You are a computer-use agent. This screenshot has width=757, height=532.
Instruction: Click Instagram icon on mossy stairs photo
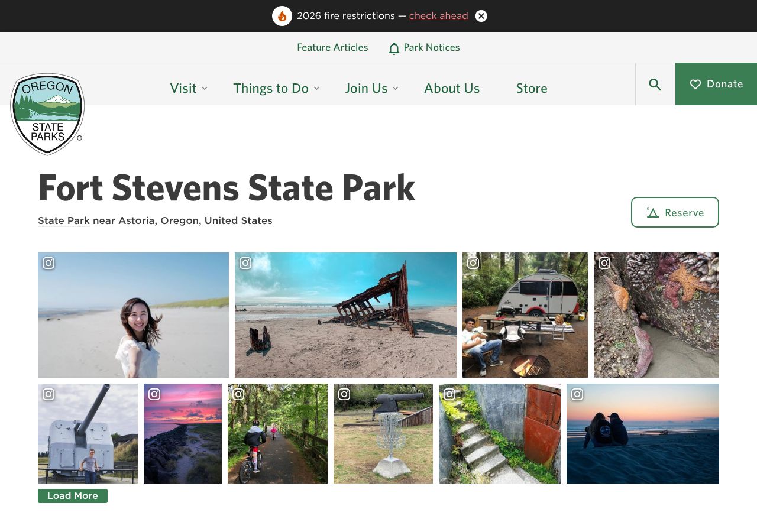tap(449, 394)
